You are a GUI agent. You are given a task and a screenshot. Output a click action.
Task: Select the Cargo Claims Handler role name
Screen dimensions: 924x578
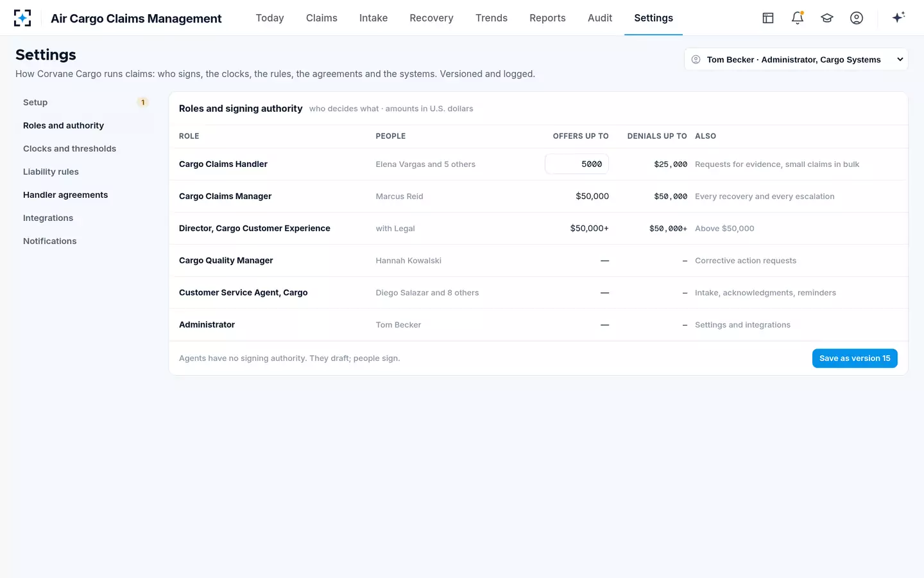click(x=223, y=164)
